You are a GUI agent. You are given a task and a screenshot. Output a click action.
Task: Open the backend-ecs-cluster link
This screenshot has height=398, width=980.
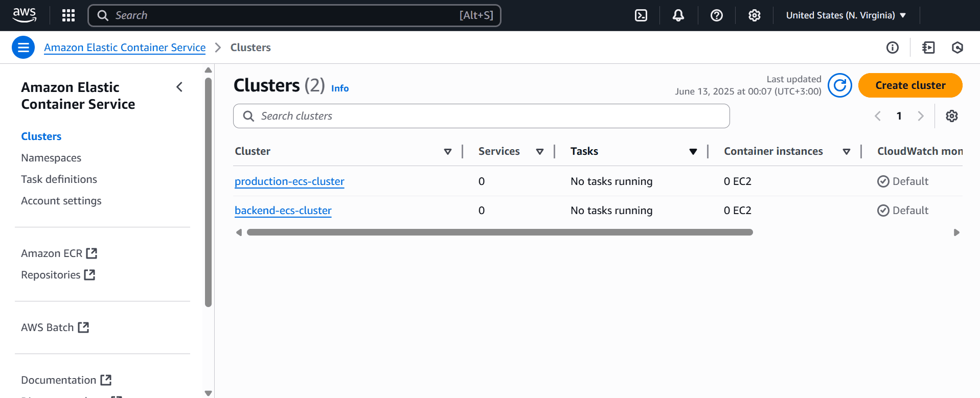pyautogui.click(x=283, y=210)
